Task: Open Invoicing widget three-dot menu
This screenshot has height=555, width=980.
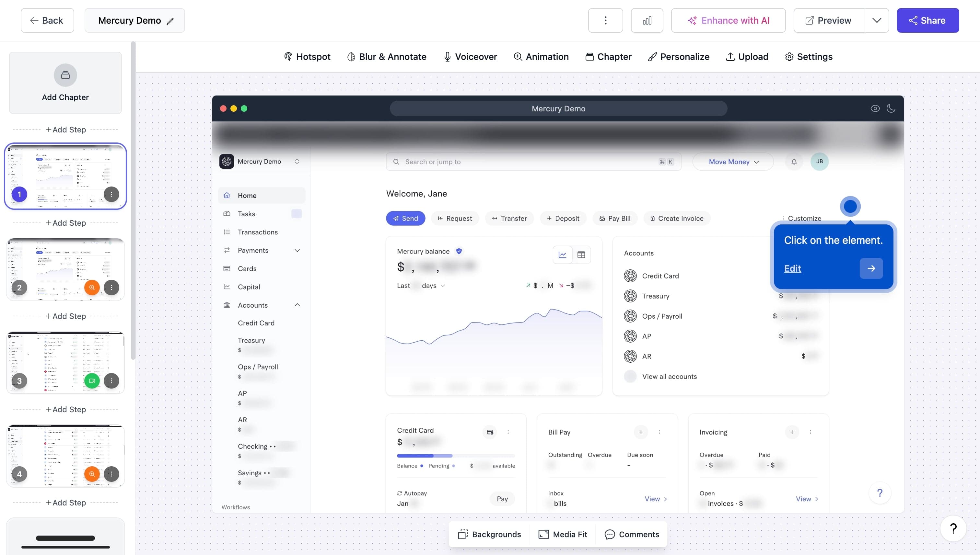Action: (x=810, y=432)
